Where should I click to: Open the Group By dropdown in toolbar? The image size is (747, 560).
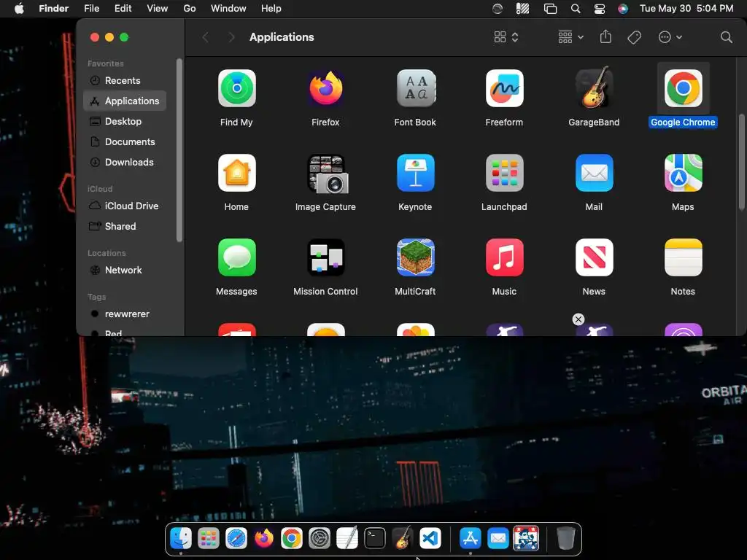click(570, 37)
